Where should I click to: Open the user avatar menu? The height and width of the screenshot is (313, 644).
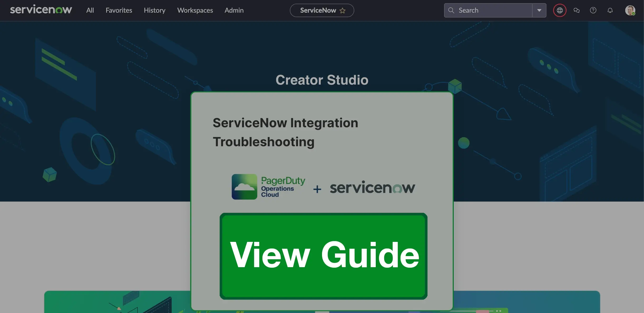point(630,11)
